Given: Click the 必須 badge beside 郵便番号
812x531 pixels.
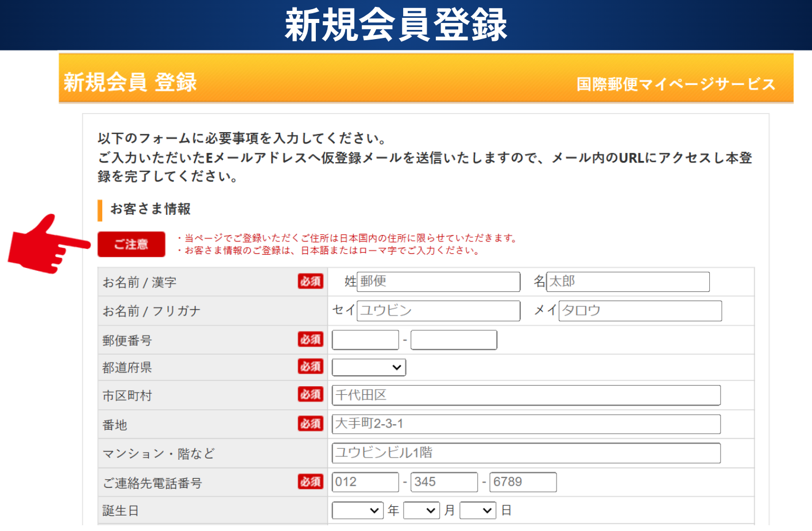Looking at the screenshot, I should (311, 340).
